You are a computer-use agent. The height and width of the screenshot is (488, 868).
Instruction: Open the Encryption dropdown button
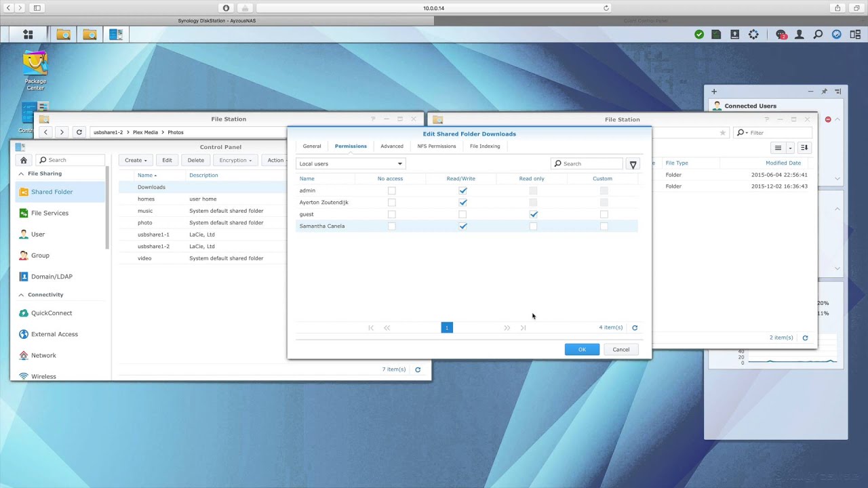coord(235,160)
